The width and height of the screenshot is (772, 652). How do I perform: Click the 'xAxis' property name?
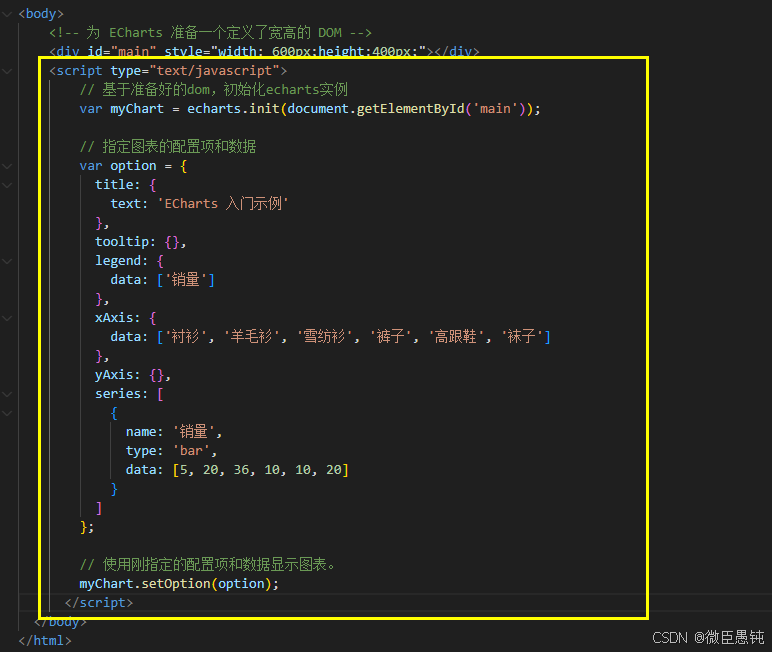coord(114,318)
